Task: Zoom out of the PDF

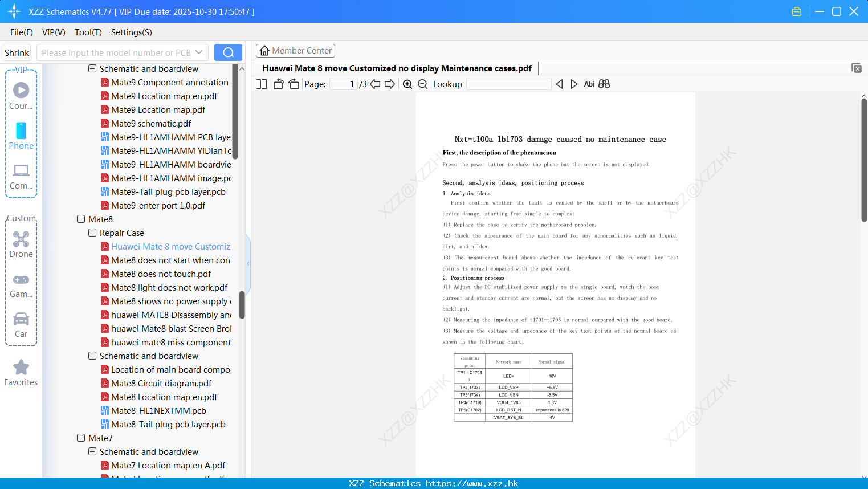Action: coord(423,84)
